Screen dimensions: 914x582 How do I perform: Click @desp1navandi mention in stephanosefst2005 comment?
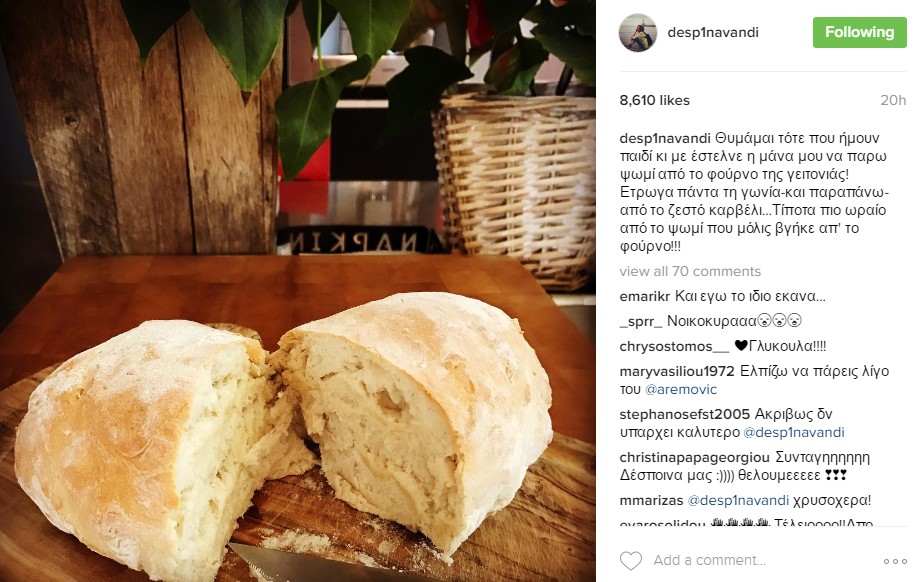pyautogui.click(x=794, y=433)
